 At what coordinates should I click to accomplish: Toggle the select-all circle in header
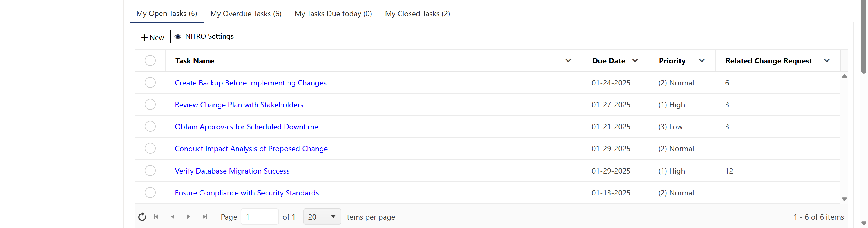(x=150, y=61)
